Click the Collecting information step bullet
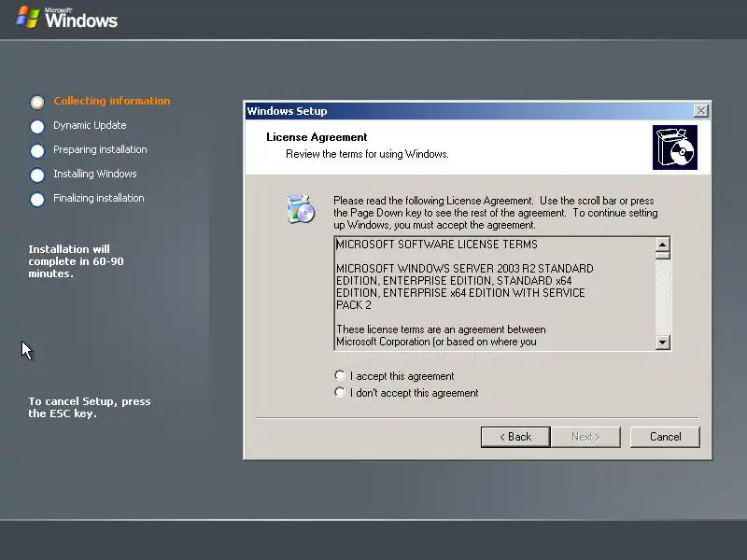The width and height of the screenshot is (747, 560). click(37, 102)
